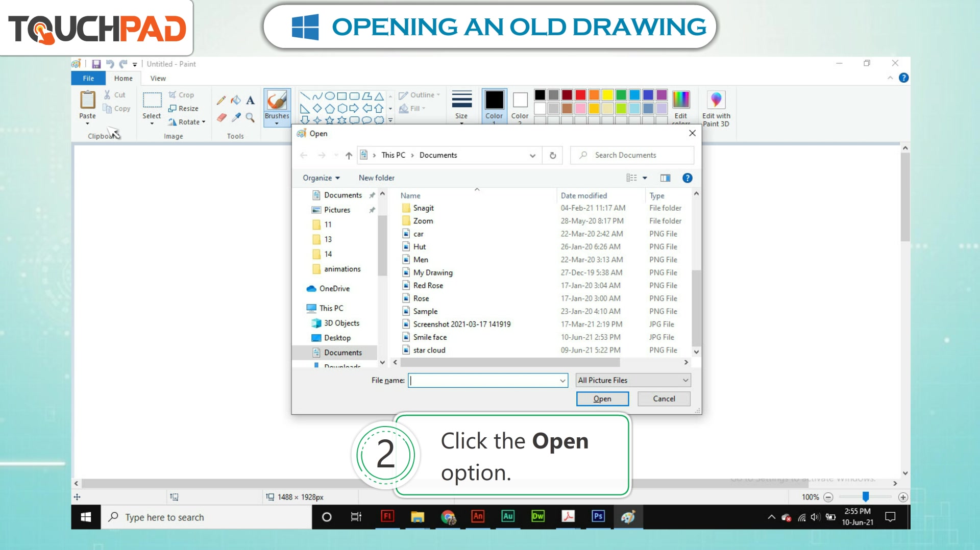Select the Text tool in Paint
This screenshot has height=550, width=980.
click(250, 101)
